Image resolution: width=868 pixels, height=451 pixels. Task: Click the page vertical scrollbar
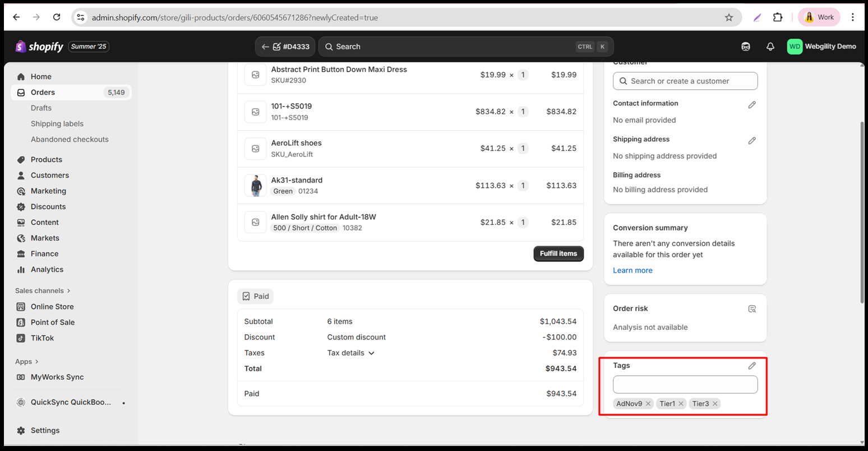pyautogui.click(x=862, y=213)
